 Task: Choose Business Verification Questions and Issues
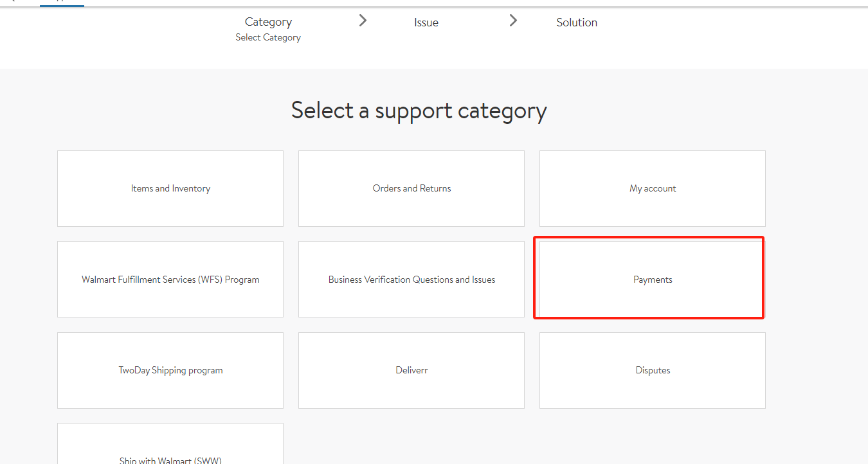click(x=411, y=280)
